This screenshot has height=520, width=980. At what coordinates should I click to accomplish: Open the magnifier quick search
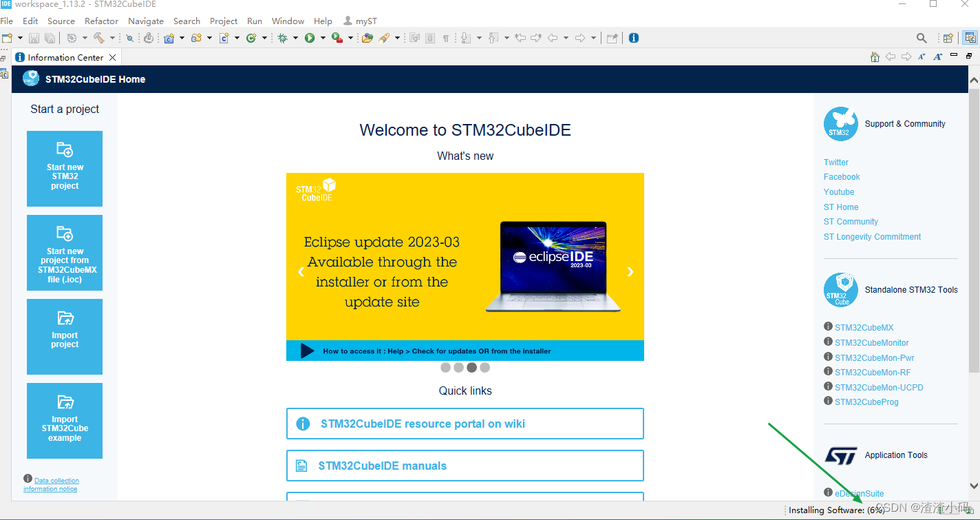pyautogui.click(x=922, y=38)
